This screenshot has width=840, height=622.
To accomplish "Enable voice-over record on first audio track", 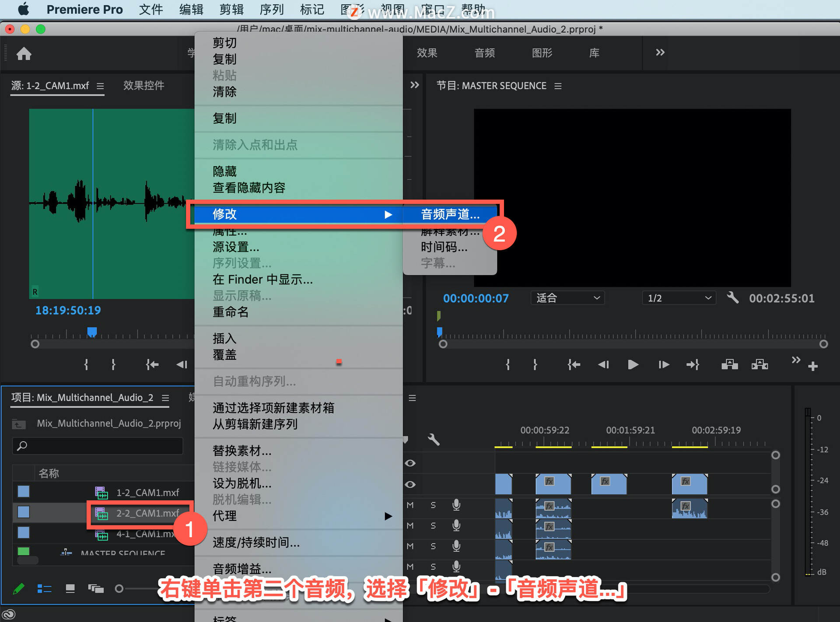I will 456,505.
